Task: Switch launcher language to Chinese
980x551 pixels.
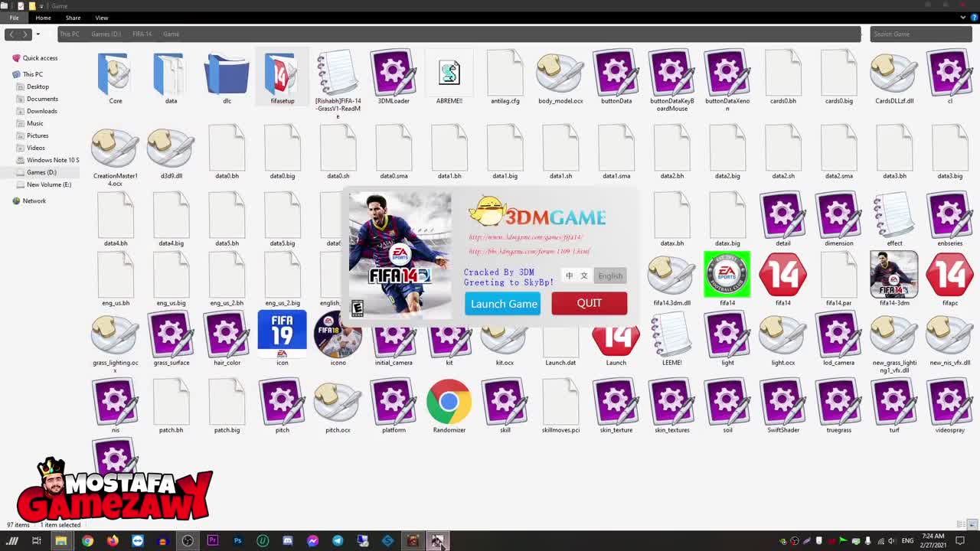Action: coord(577,275)
